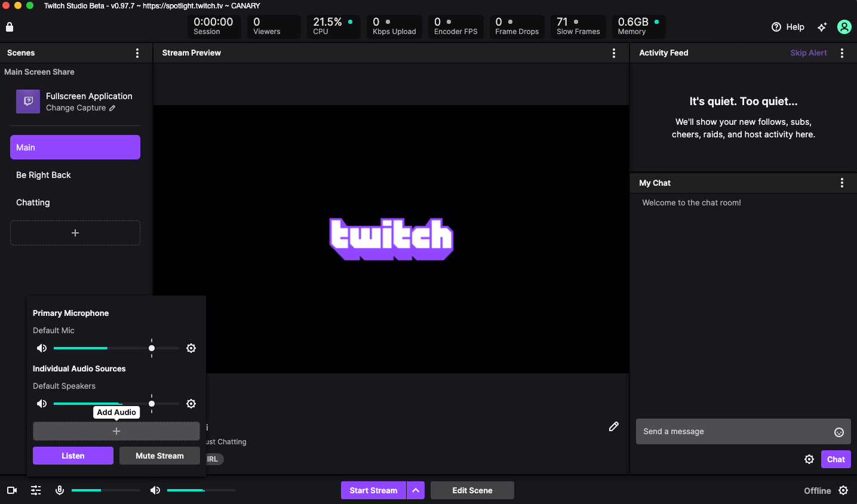
Task: Open the Activity Feed options menu
Action: 842,53
